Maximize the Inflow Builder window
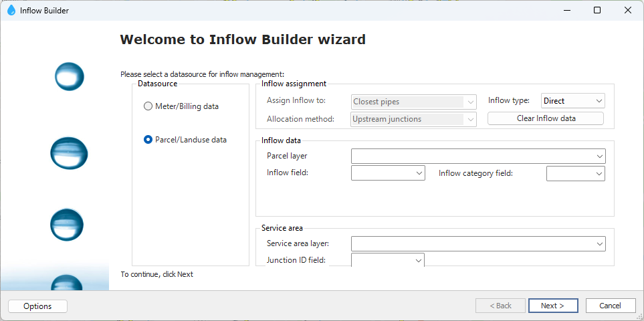Viewport: 644px width, 321px height. 597,11
